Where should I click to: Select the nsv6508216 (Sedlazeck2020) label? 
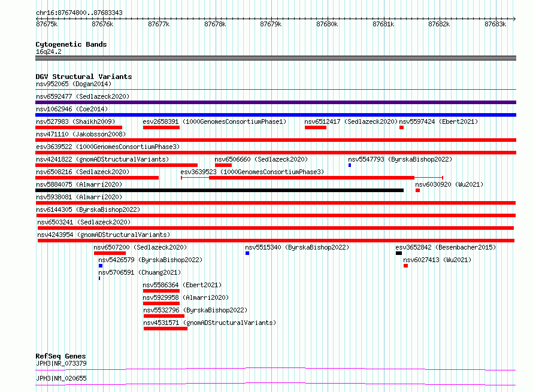click(x=83, y=172)
